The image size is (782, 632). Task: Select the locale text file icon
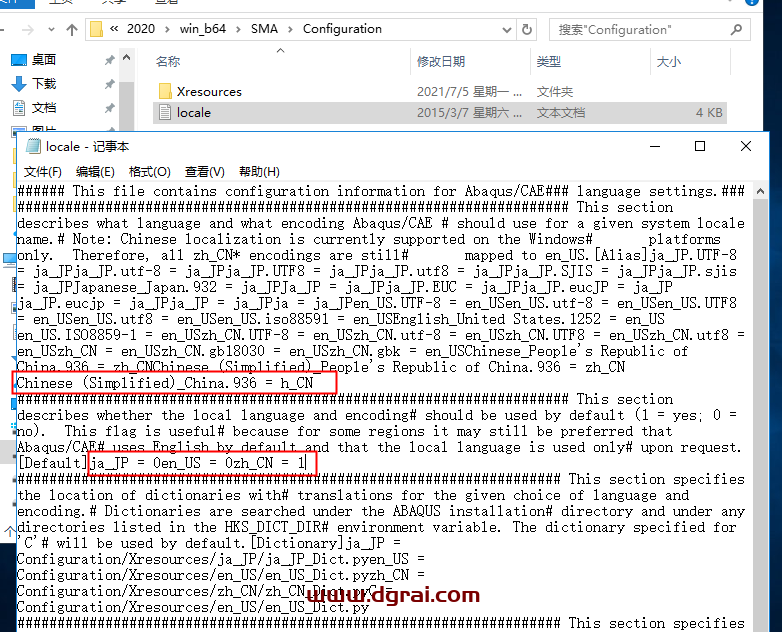click(165, 113)
